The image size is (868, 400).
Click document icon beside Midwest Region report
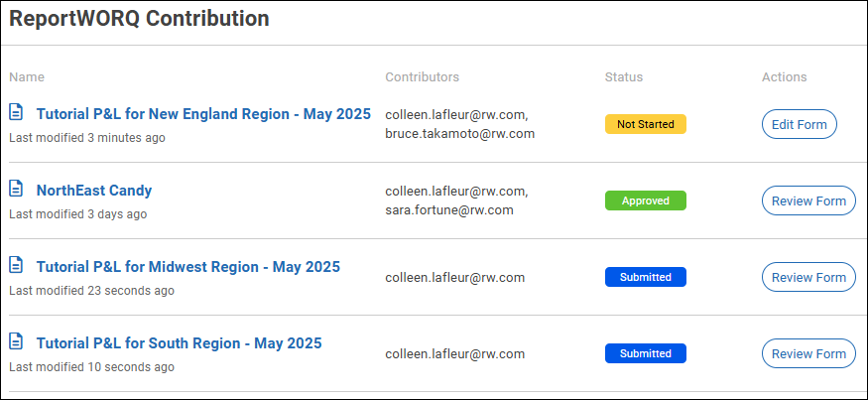point(16,265)
